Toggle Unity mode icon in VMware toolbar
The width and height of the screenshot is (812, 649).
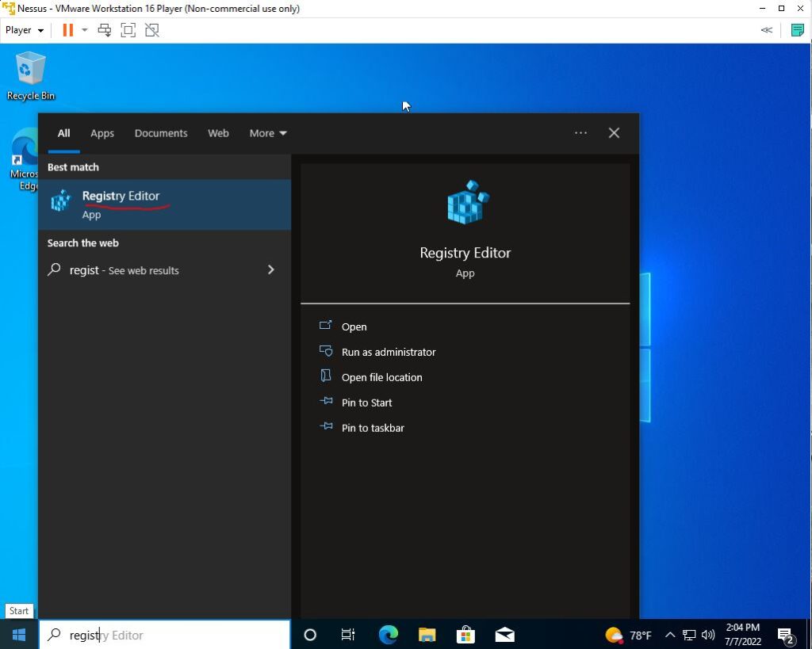coord(151,30)
